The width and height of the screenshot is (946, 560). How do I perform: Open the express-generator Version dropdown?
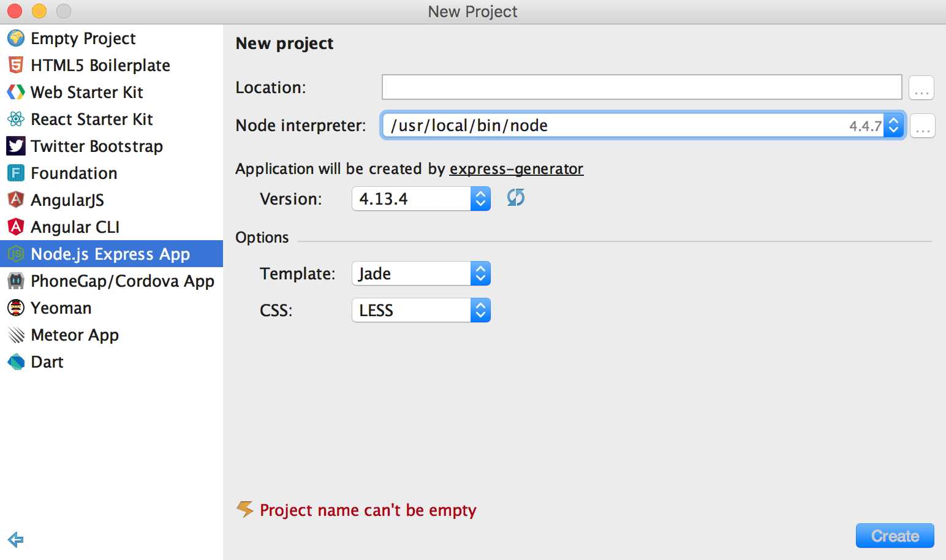point(421,199)
